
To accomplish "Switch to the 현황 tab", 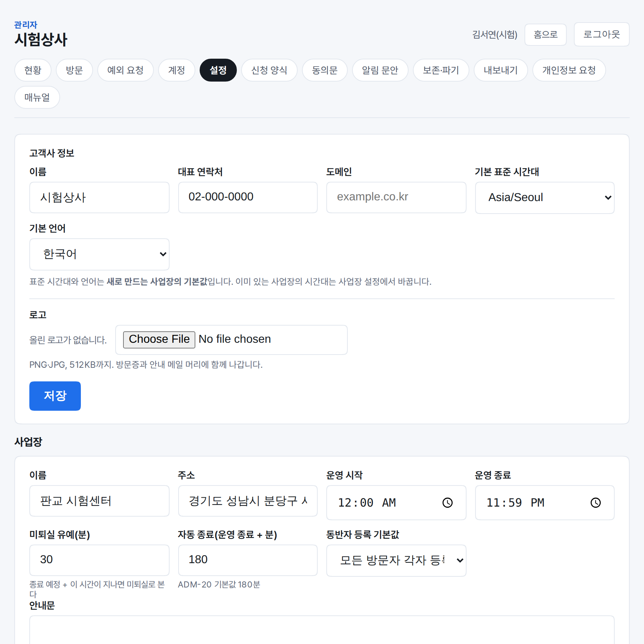I will 33,70.
